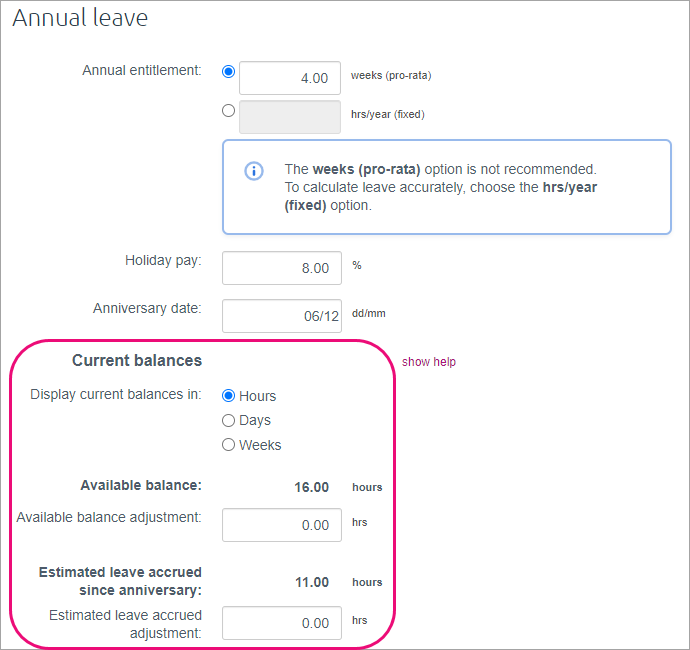Click the Annual leave section heading

(80, 18)
